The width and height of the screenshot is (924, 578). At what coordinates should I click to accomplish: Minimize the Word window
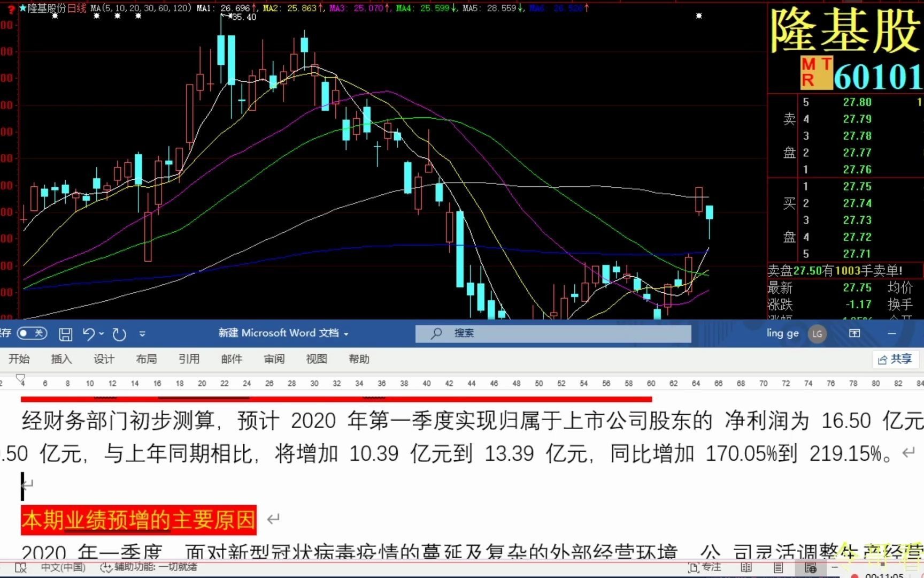pos(891,333)
